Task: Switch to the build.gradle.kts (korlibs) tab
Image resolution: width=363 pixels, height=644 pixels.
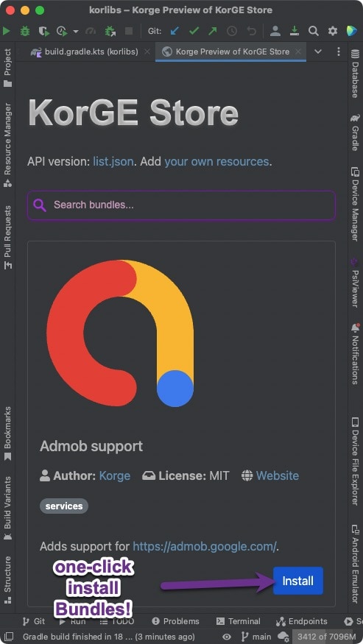Action: click(86, 52)
